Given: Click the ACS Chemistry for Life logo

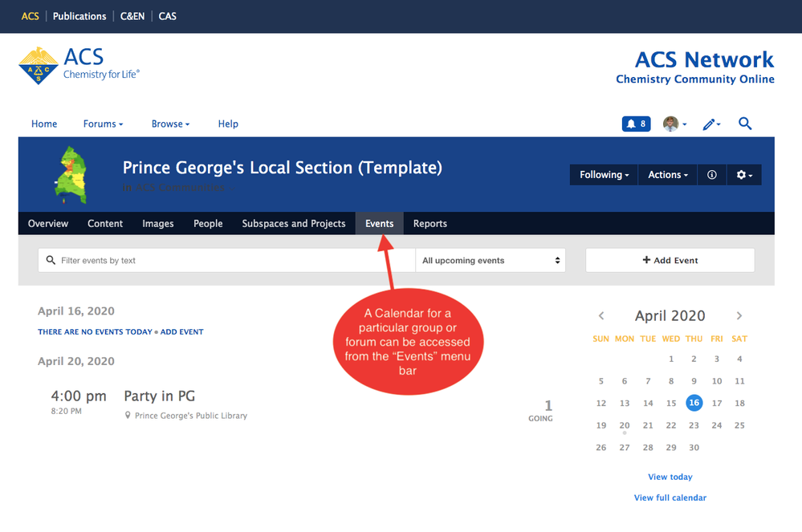Looking at the screenshot, I should click(x=79, y=65).
